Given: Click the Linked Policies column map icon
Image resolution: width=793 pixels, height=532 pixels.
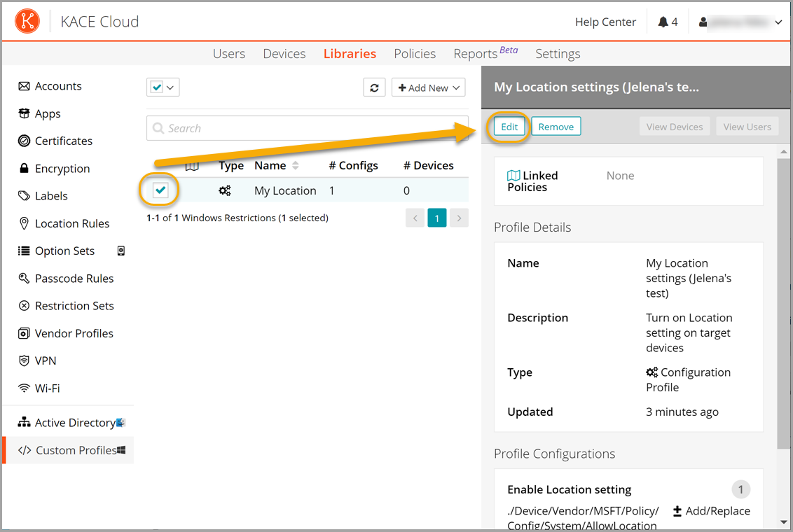Looking at the screenshot, I should click(192, 166).
